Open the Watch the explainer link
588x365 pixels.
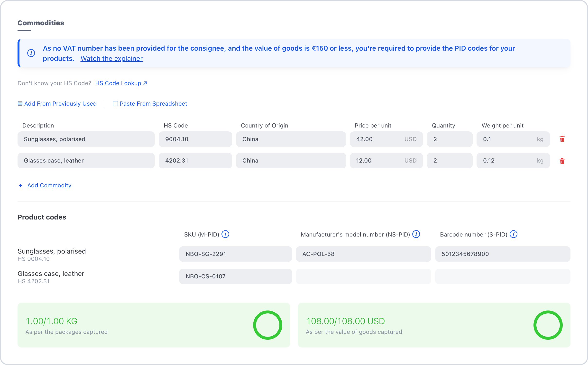[x=111, y=59]
